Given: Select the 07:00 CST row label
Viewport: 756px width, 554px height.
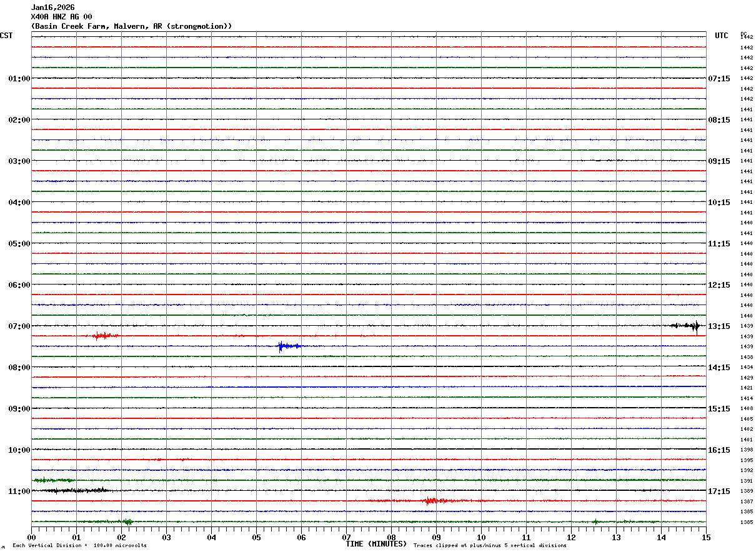Looking at the screenshot, I should pos(19,326).
